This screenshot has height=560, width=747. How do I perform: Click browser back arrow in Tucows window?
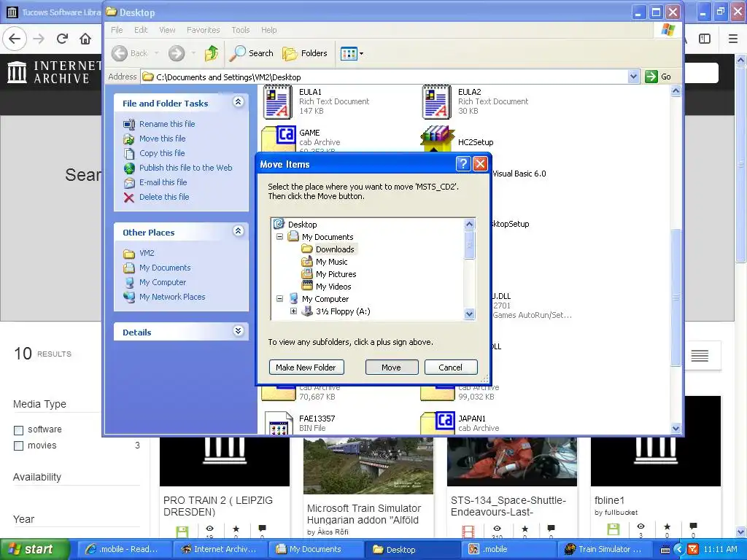pyautogui.click(x=15, y=39)
